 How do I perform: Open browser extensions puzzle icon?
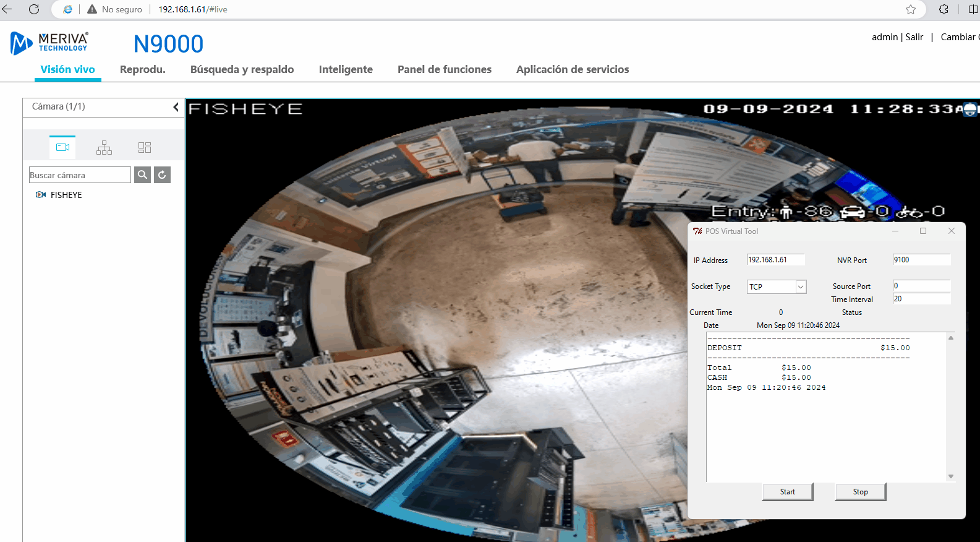[x=944, y=9]
